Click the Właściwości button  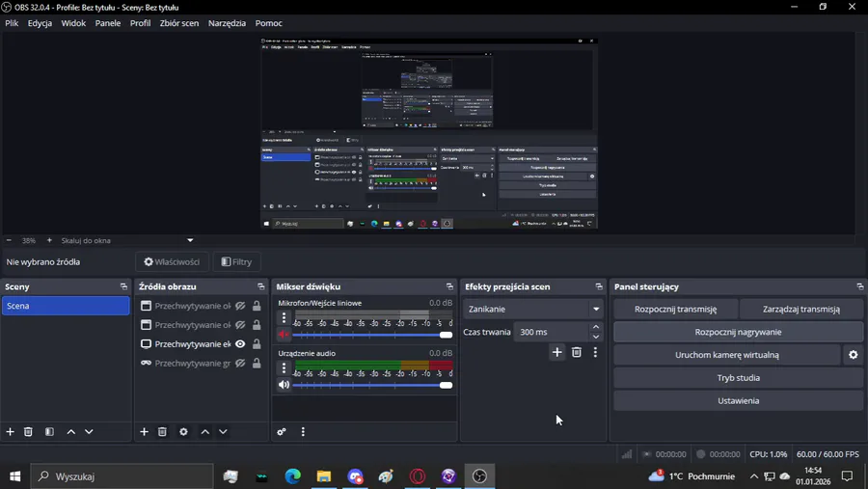click(173, 262)
